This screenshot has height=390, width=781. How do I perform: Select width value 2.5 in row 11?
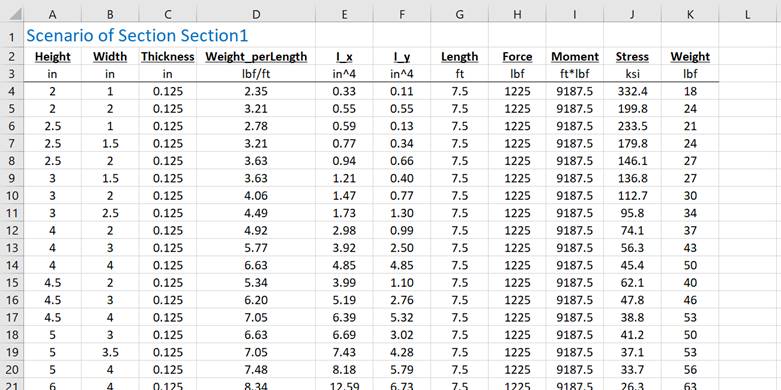coord(110,213)
